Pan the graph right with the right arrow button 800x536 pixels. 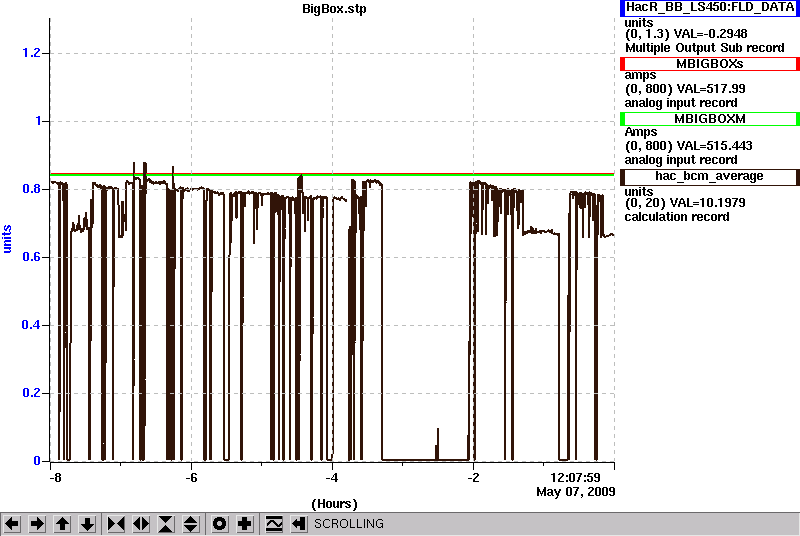37,524
